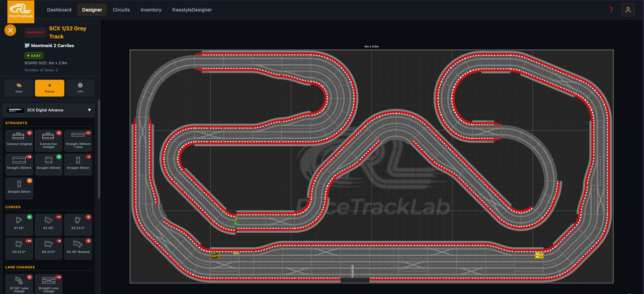Select the Straight 90mm piece
644x294 pixels.
point(78,164)
